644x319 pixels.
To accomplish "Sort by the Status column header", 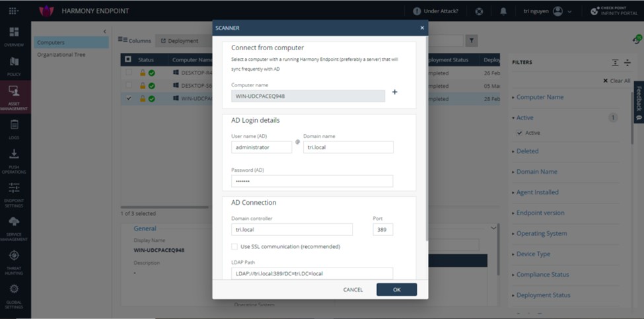I will [146, 59].
